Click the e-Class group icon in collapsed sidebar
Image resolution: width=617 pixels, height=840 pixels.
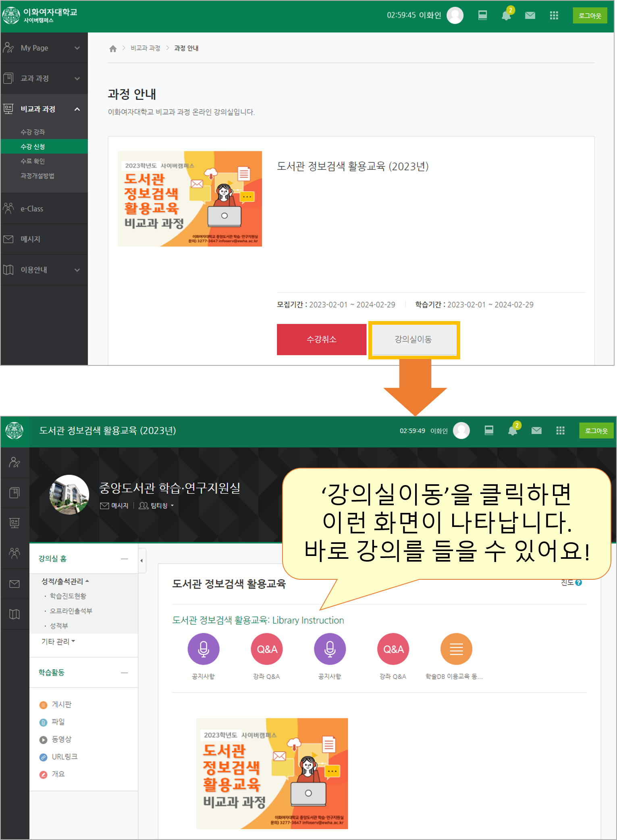pos(15,553)
